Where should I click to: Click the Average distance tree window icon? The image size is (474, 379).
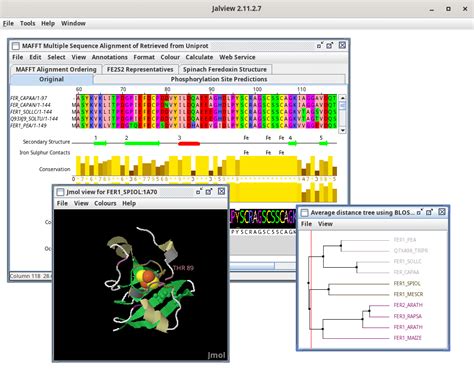click(x=304, y=213)
